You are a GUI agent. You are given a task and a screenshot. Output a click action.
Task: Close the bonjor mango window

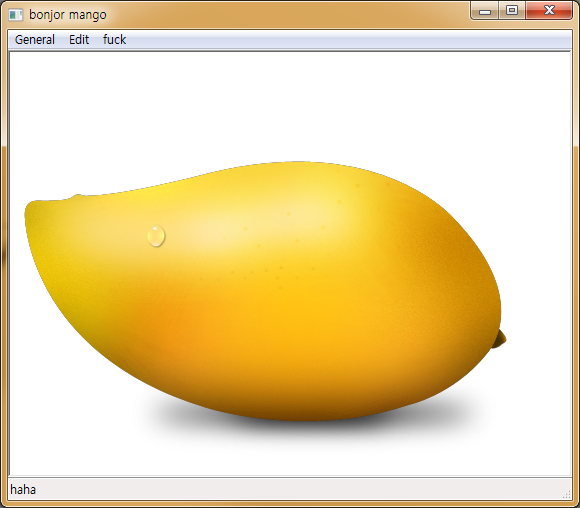549,11
